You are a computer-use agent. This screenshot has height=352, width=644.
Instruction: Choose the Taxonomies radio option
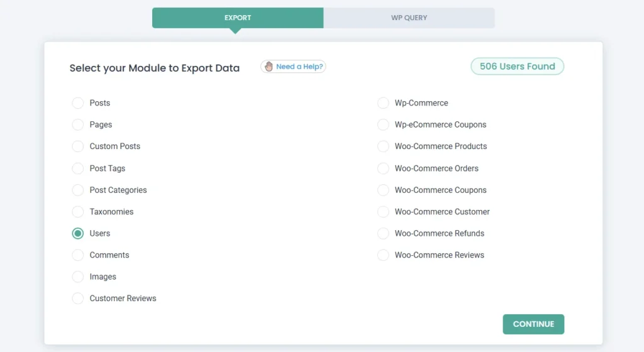pos(78,212)
